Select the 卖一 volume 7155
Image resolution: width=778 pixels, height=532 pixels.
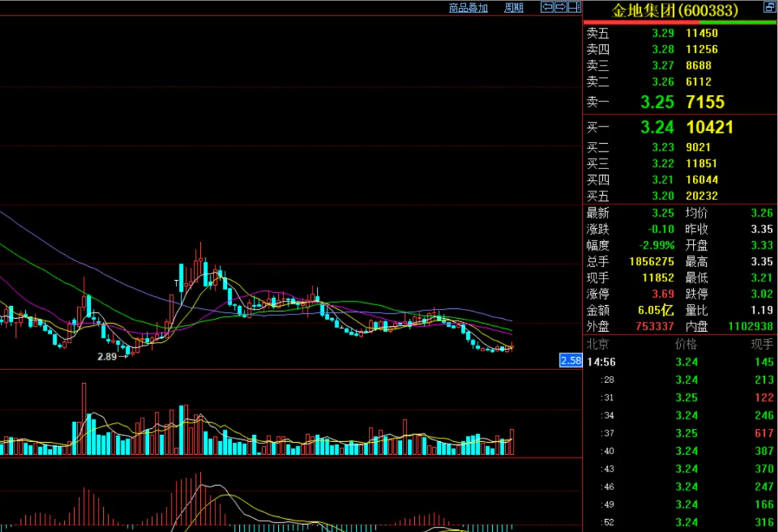point(705,102)
